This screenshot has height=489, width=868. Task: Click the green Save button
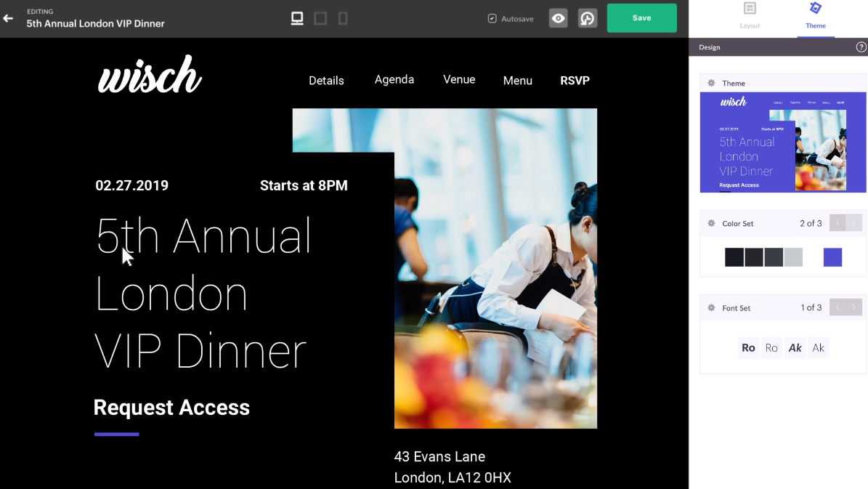(641, 17)
